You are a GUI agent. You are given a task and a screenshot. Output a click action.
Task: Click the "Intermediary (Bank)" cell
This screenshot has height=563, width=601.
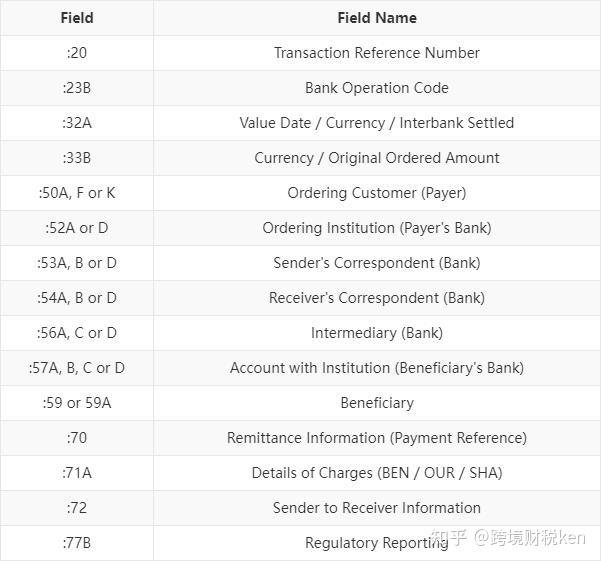click(377, 333)
